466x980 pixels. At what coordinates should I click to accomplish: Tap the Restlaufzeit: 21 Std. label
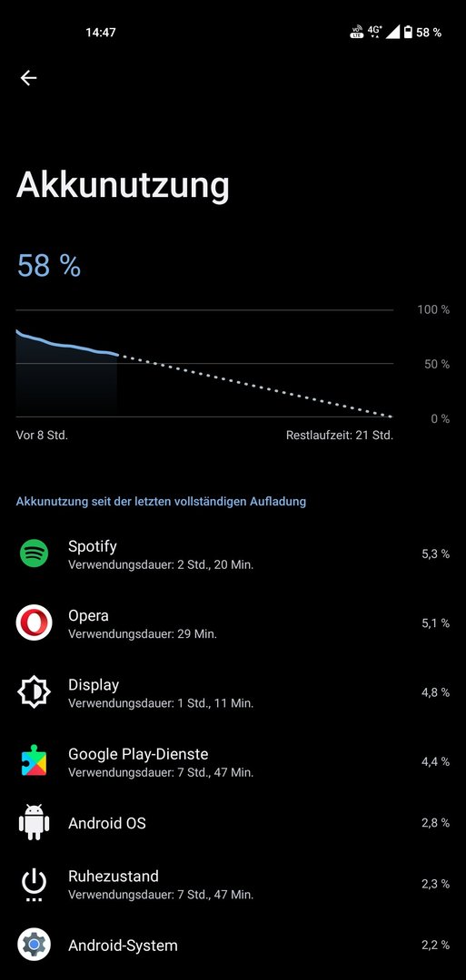340,435
